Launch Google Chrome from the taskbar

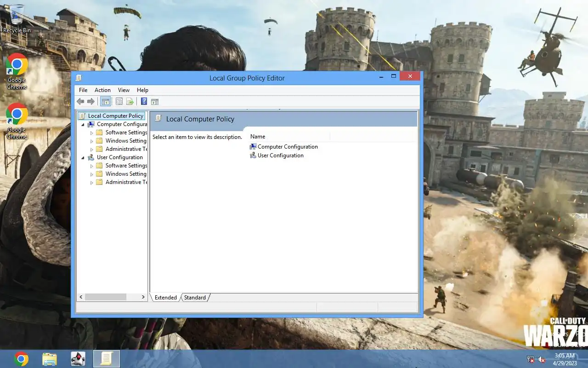click(x=21, y=359)
